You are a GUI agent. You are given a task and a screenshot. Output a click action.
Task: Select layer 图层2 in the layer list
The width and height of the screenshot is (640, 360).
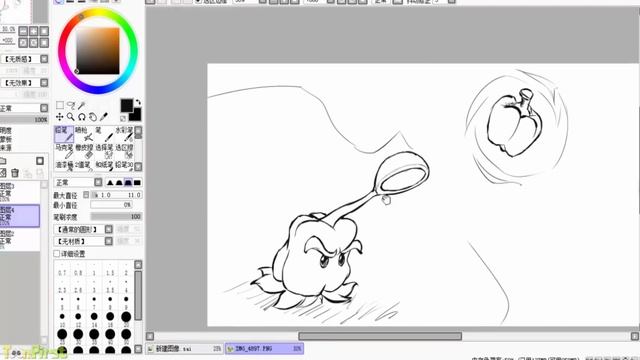click(x=20, y=239)
